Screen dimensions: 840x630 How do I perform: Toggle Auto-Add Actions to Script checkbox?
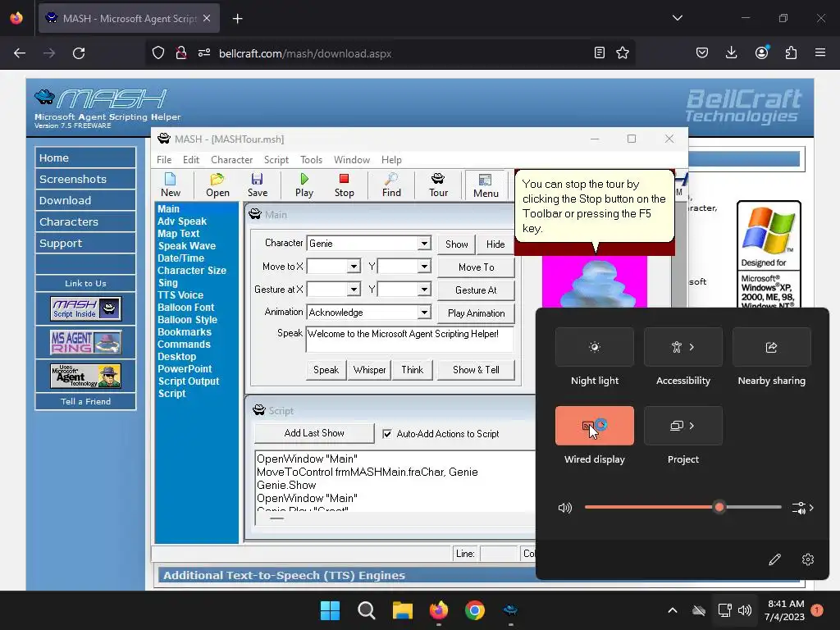[x=387, y=434]
